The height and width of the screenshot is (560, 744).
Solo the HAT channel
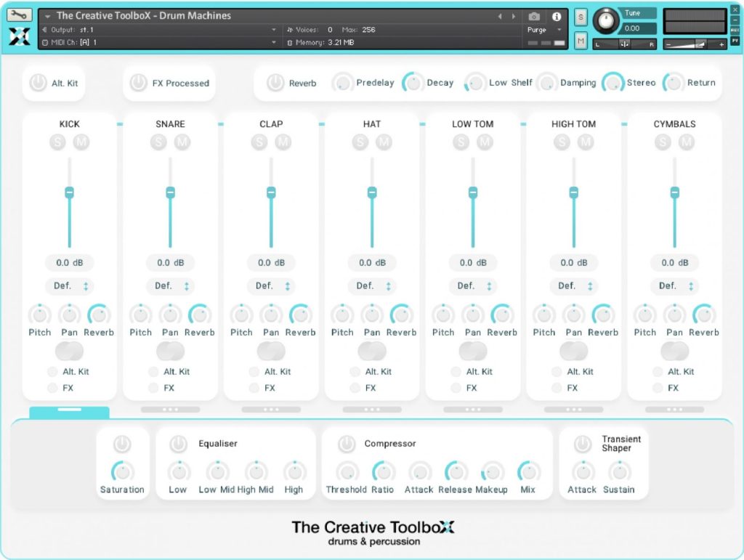360,142
